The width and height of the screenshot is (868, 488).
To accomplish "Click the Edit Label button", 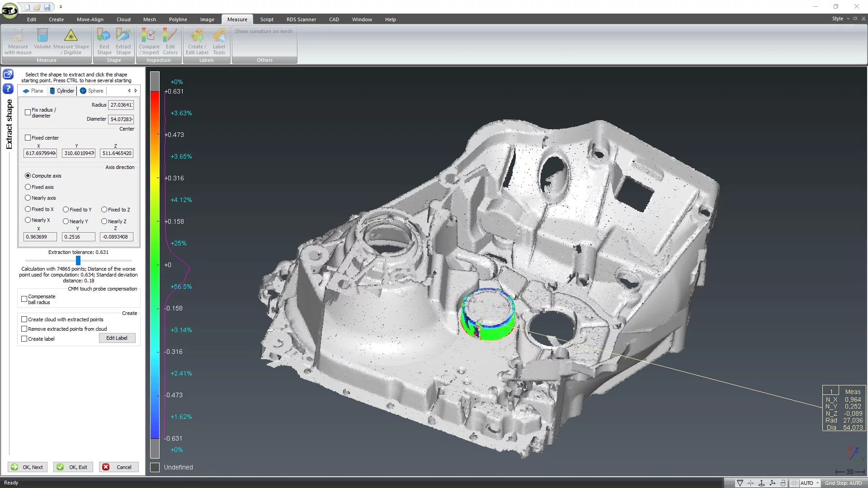I will pos(117,338).
